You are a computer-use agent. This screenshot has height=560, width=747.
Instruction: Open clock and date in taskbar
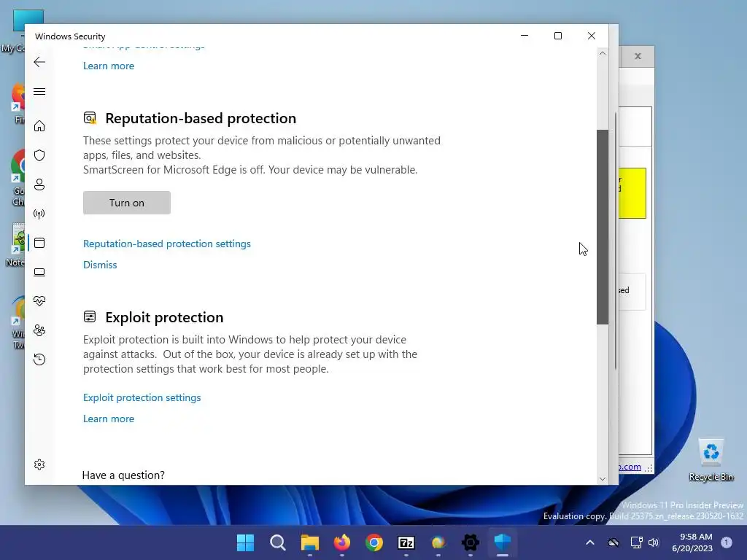coord(692,542)
